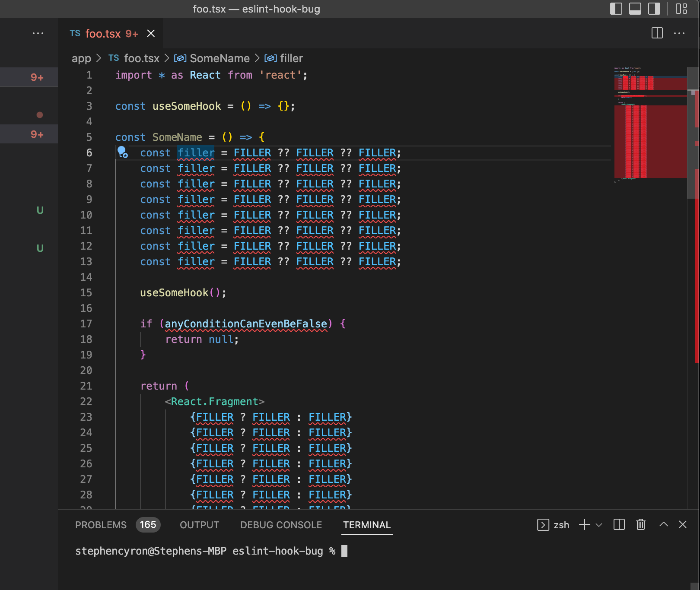The height and width of the screenshot is (590, 700).
Task: Click the modified dot marker in sidebar
Action: (x=40, y=115)
